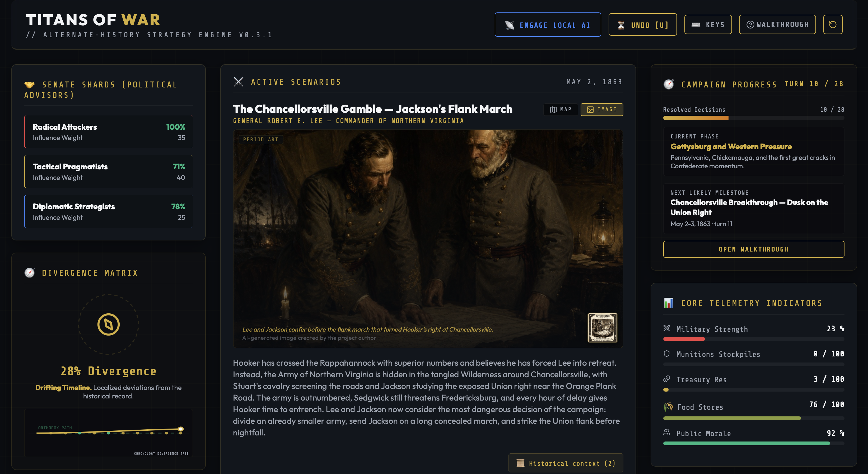868x474 pixels.
Task: Select the Diplomatic Strategists advisor card
Action: 109,211
